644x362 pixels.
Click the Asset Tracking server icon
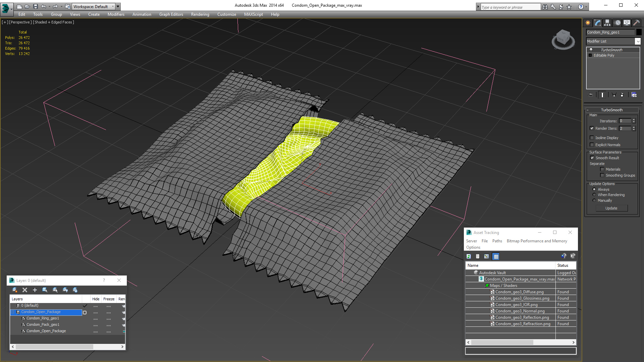[472, 240]
